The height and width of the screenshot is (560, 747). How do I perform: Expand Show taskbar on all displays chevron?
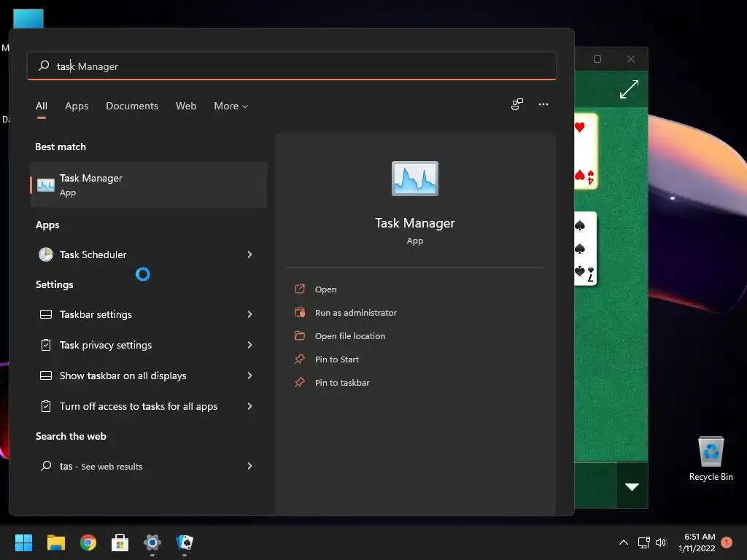pyautogui.click(x=249, y=376)
